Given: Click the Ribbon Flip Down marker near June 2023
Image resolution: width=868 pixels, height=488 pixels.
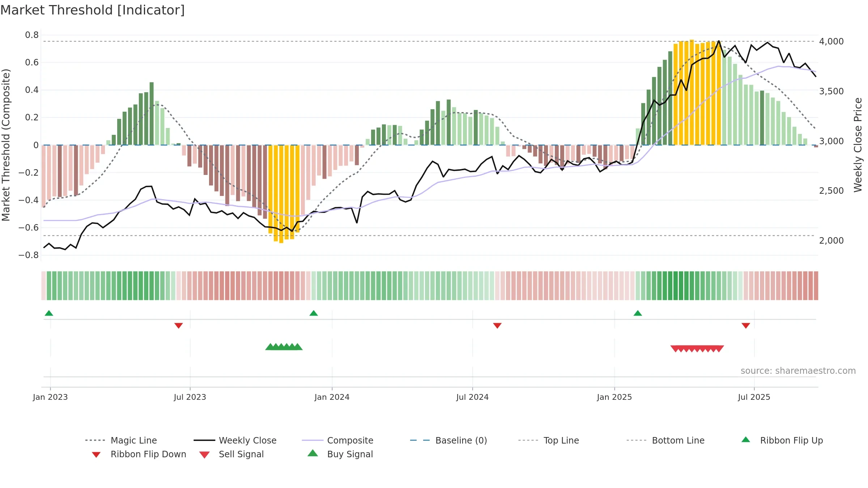Looking at the screenshot, I should click(178, 326).
